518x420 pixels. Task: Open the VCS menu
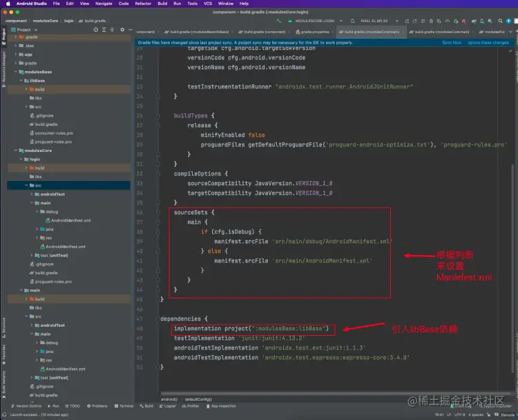[x=208, y=3]
